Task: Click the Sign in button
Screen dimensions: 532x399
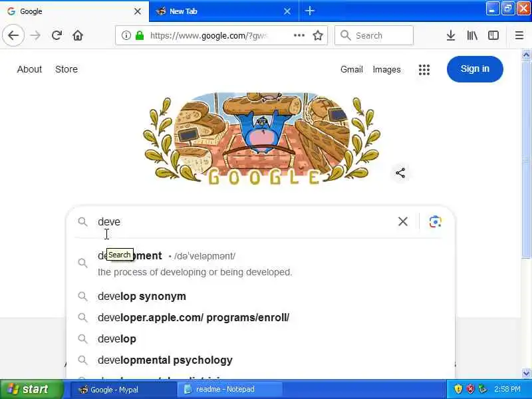Action: (x=475, y=69)
